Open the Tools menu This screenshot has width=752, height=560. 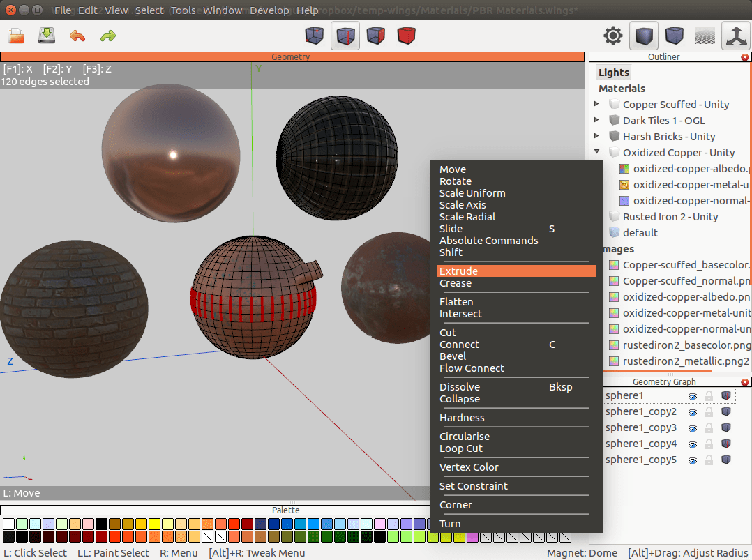(183, 10)
